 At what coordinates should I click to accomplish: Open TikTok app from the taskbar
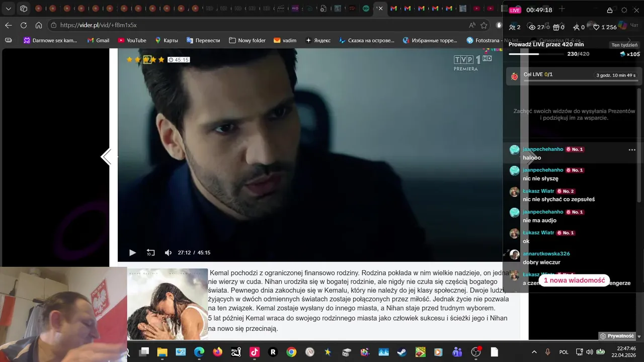click(255, 352)
